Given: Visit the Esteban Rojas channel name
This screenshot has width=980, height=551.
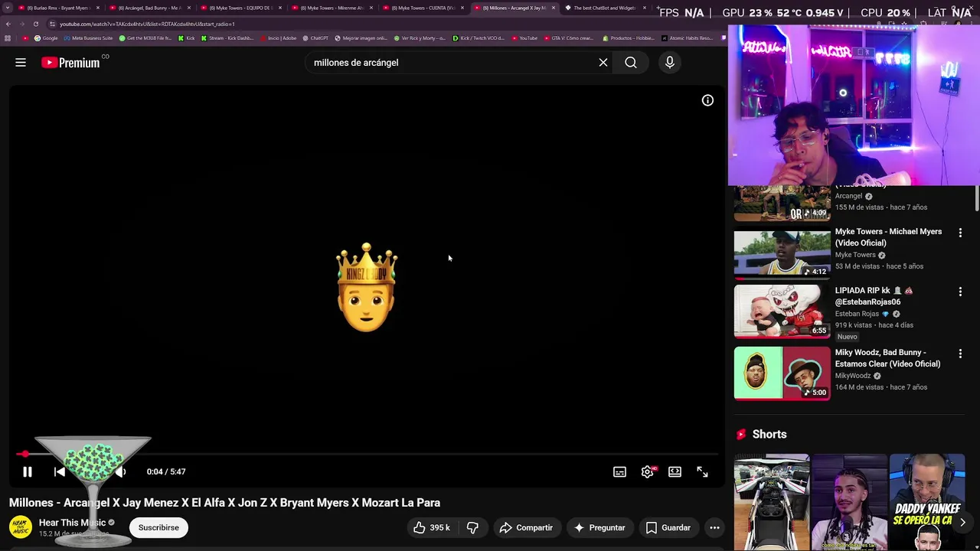Looking at the screenshot, I should pyautogui.click(x=857, y=314).
